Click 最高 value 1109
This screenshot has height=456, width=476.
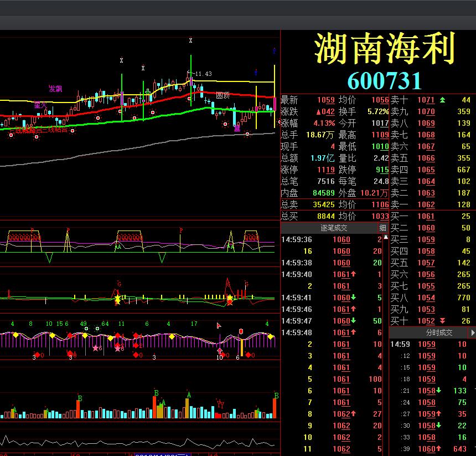click(380, 135)
